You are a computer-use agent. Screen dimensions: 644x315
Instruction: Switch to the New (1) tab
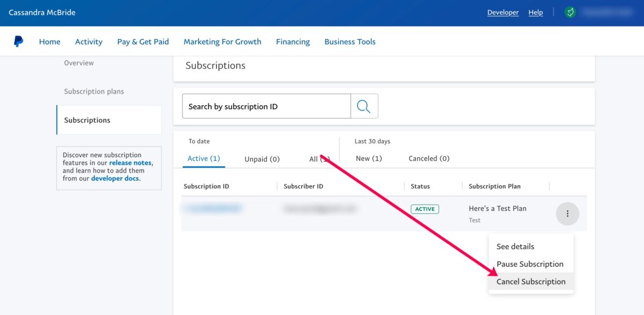click(369, 158)
